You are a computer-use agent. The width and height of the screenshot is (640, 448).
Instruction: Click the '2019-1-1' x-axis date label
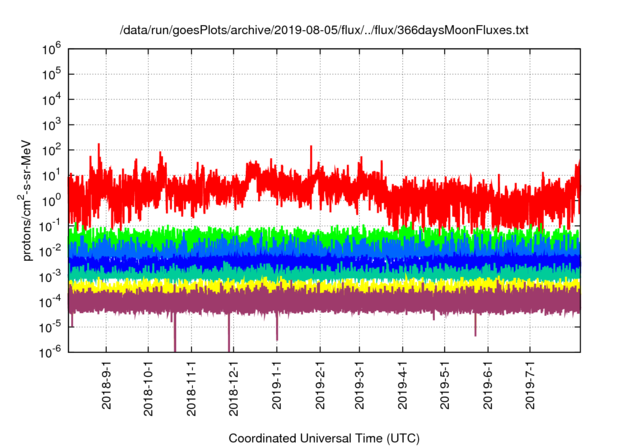click(x=277, y=384)
